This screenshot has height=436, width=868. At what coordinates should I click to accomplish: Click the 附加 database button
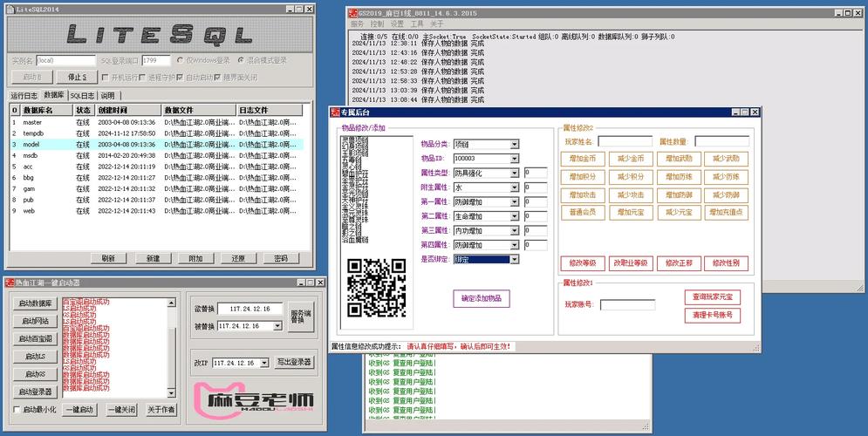click(195, 258)
